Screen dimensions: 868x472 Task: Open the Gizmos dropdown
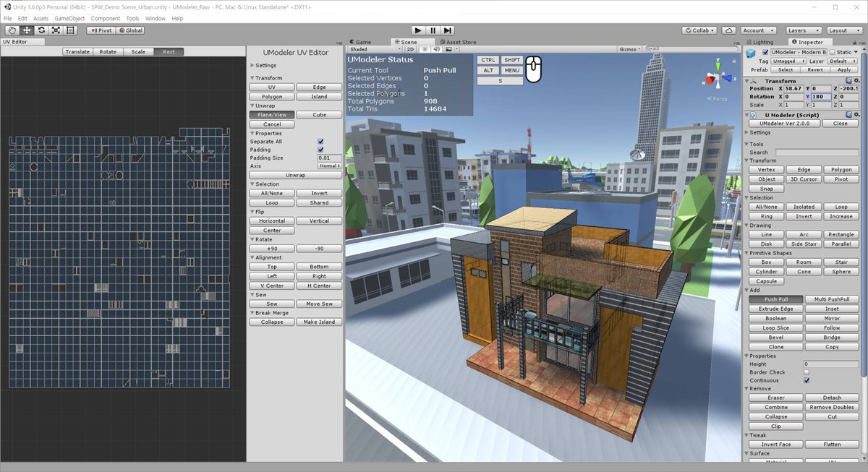pos(630,49)
